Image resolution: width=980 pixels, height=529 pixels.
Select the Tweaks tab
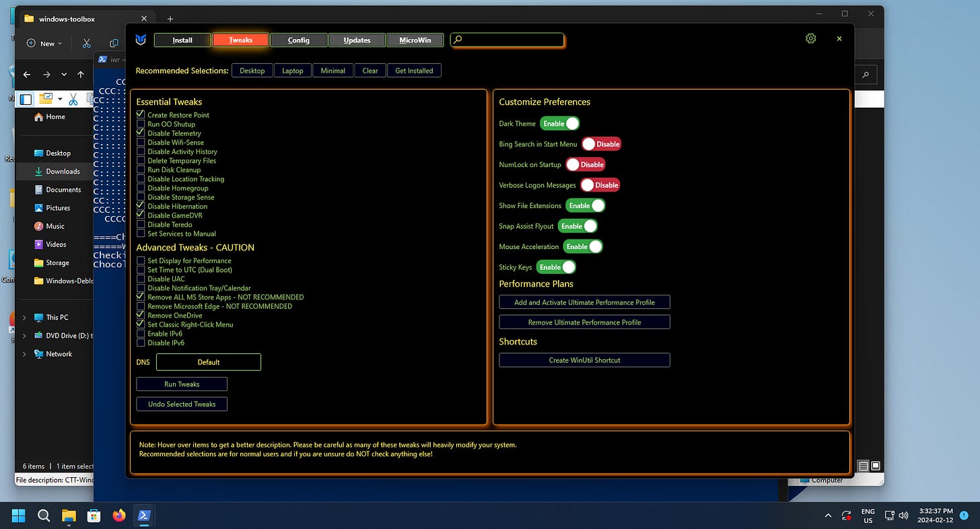240,40
